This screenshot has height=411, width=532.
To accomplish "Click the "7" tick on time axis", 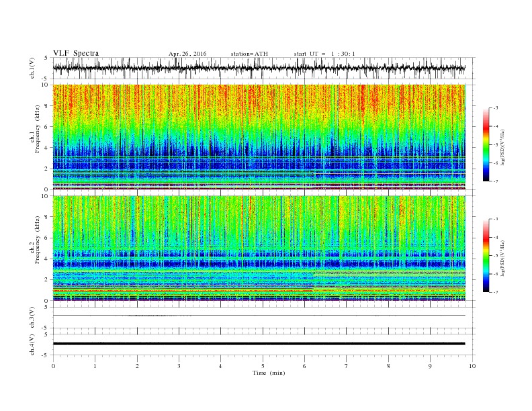I will click(x=347, y=366).
